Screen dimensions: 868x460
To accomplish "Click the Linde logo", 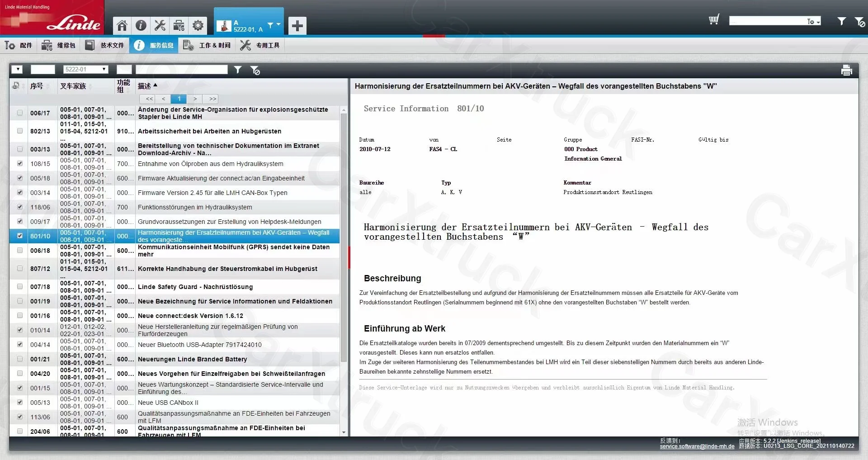I will (x=52, y=17).
